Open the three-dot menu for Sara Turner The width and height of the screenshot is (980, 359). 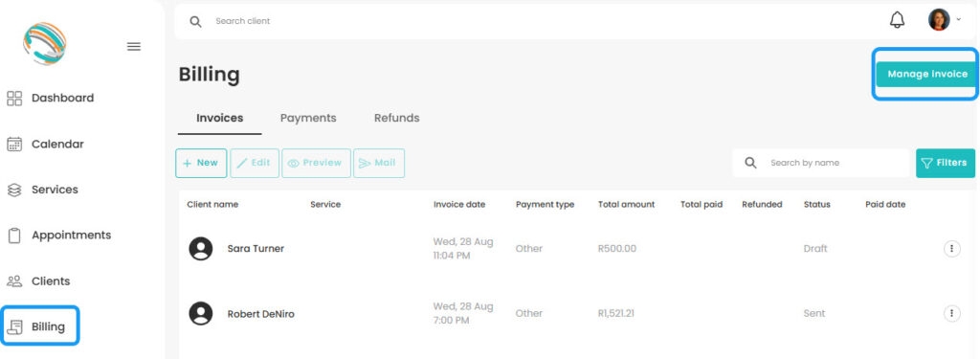pyautogui.click(x=951, y=248)
